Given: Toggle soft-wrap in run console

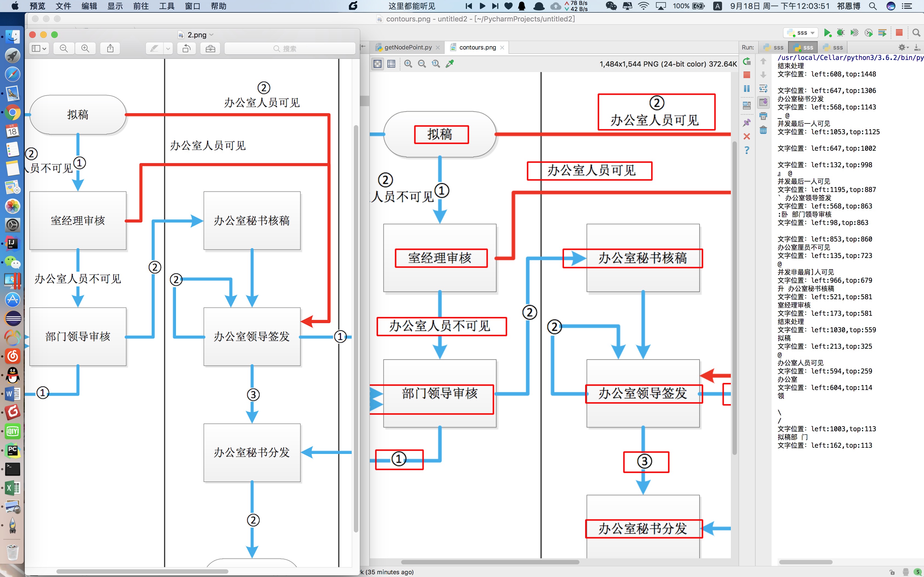Looking at the screenshot, I should (x=763, y=89).
